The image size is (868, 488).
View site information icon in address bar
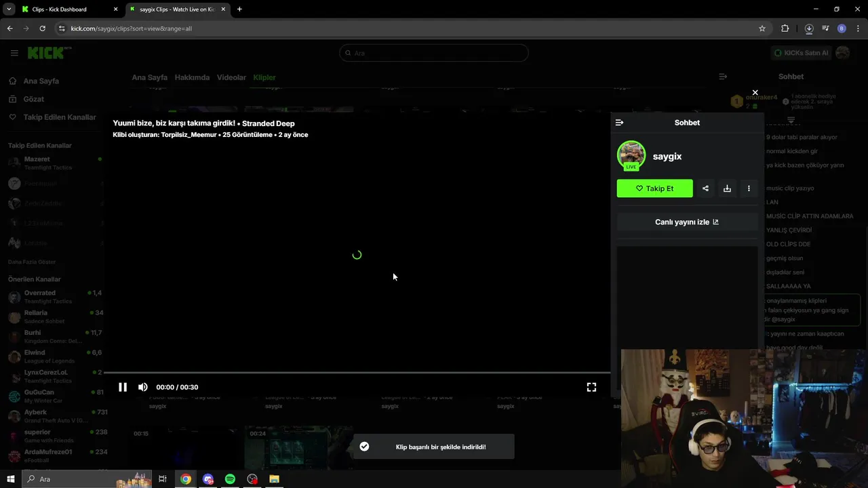click(62, 28)
